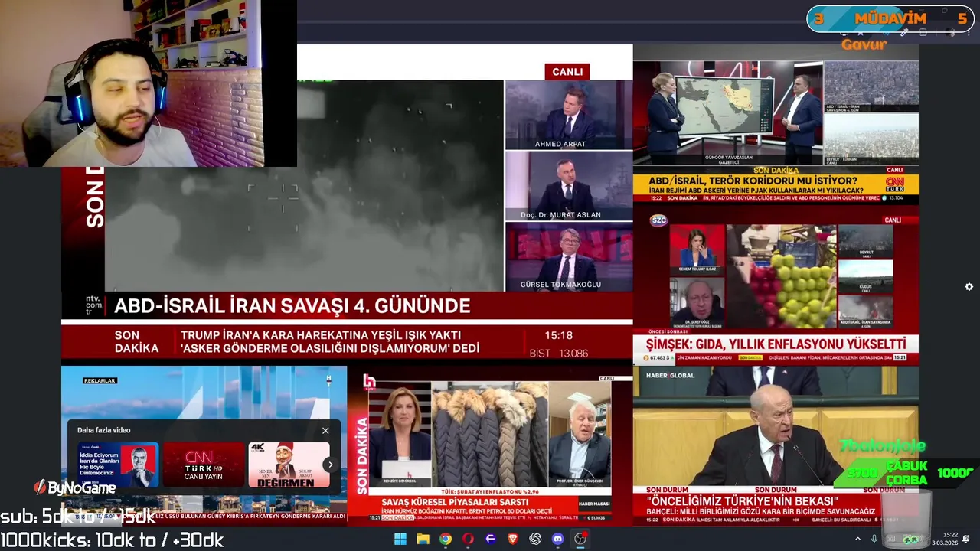
Task: Switch to the OBS Studio taskbar icon
Action: (580, 539)
